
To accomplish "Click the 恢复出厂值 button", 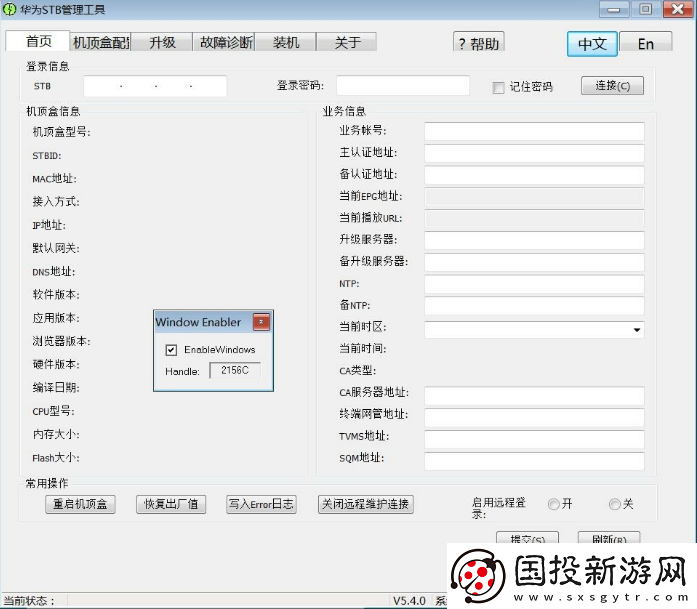I will coord(171,504).
